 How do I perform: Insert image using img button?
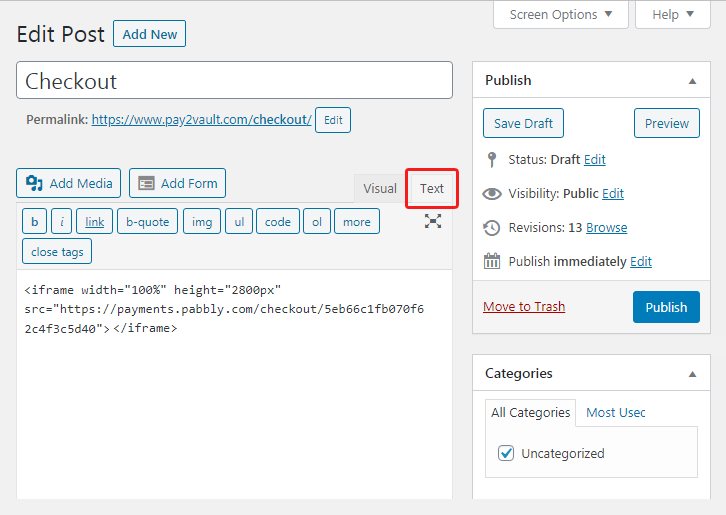202,222
